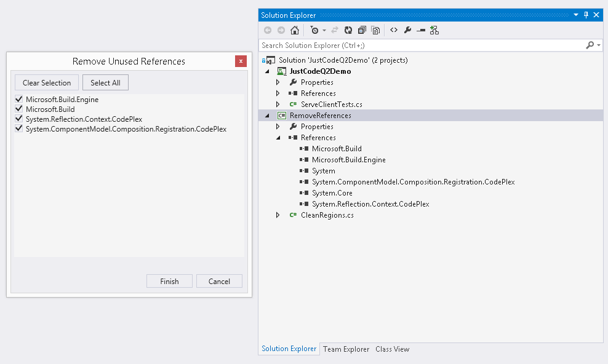Switch to the Solution Explorer tab

289,349
